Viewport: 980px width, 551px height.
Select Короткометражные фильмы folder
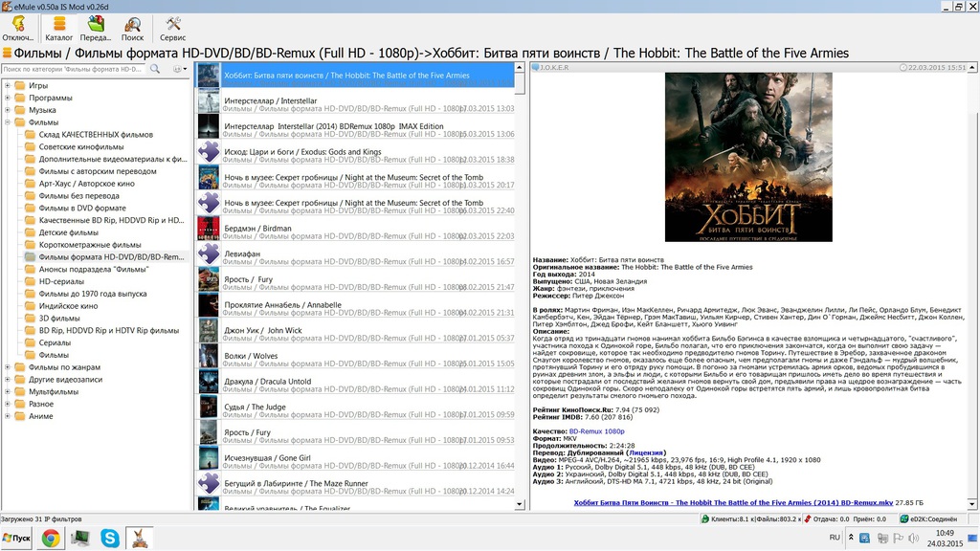[x=89, y=245]
